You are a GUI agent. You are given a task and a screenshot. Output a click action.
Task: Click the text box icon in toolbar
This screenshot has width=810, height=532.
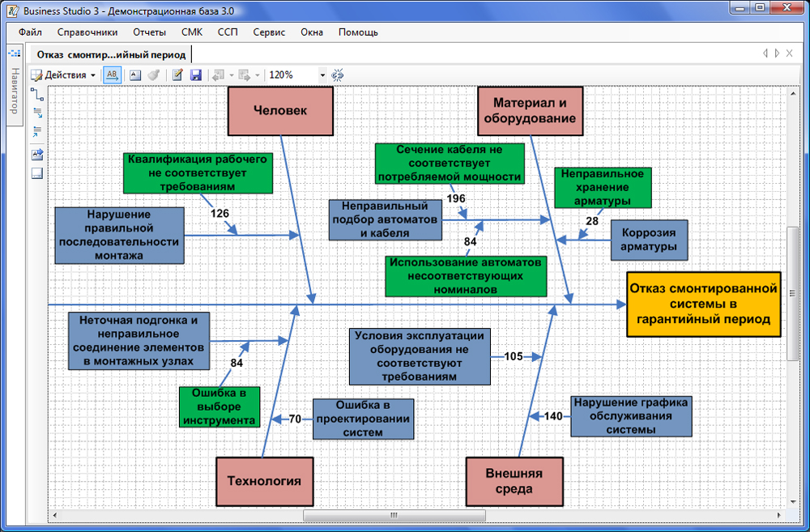(134, 74)
